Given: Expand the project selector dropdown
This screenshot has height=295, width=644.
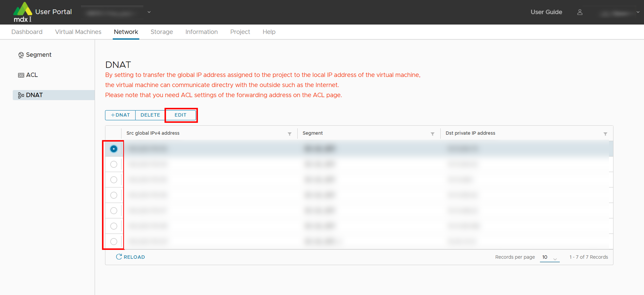Looking at the screenshot, I should pyautogui.click(x=149, y=12).
